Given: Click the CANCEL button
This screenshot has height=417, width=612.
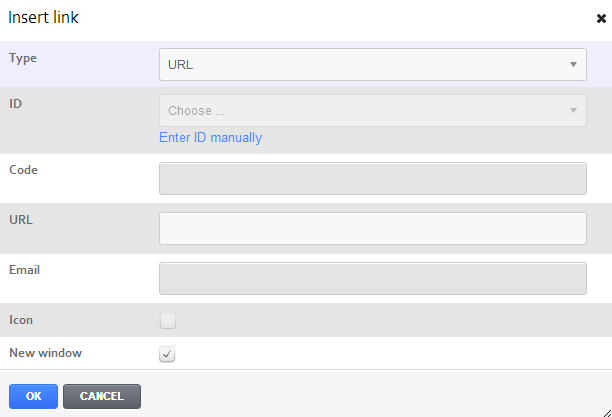Looking at the screenshot, I should point(102,396).
